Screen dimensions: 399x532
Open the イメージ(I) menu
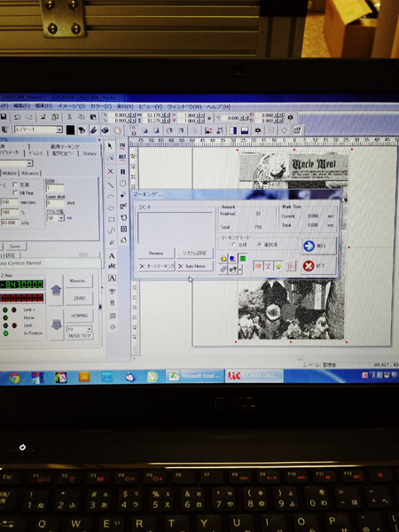click(71, 106)
